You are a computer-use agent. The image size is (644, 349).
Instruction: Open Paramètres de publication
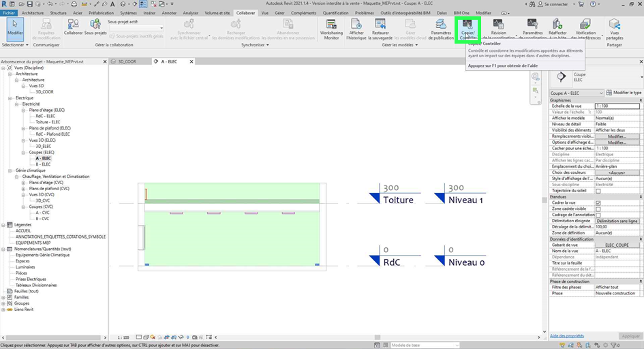tap(441, 29)
